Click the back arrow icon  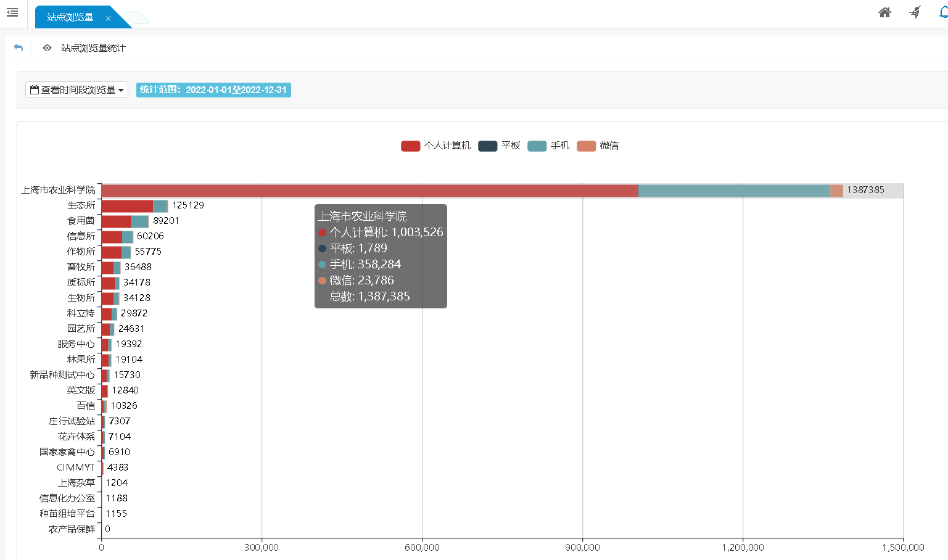pyautogui.click(x=19, y=47)
